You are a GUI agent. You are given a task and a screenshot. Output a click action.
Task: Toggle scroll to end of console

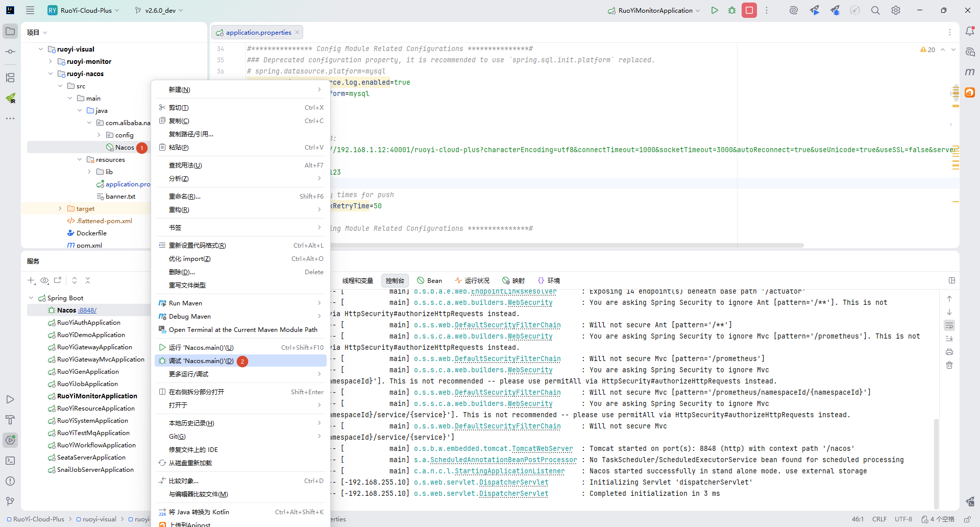coord(949,339)
